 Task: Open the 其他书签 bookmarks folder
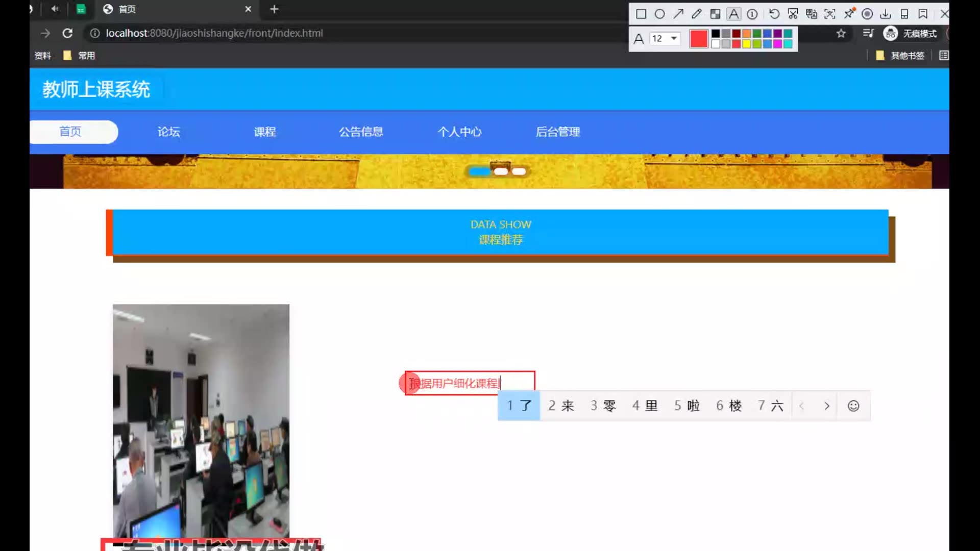point(900,56)
